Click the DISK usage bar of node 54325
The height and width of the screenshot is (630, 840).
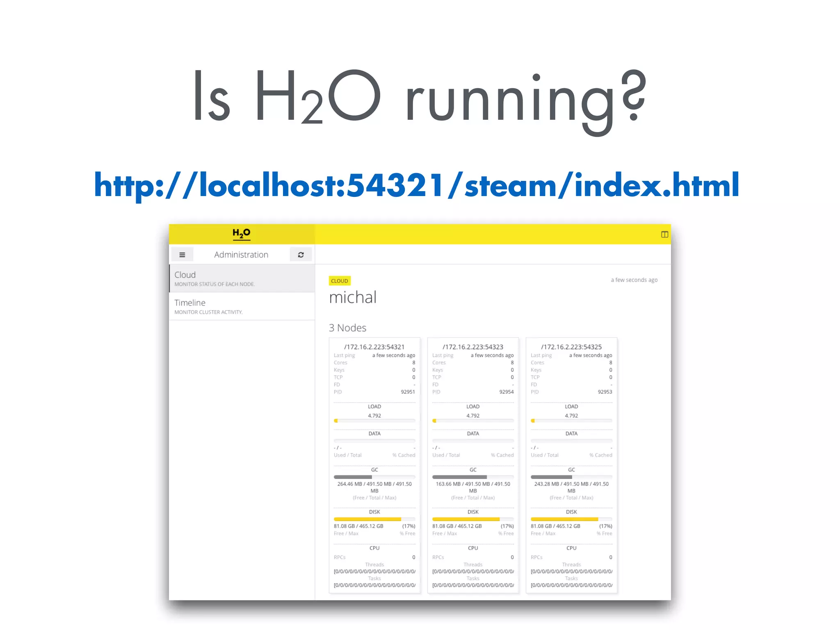[x=571, y=519]
